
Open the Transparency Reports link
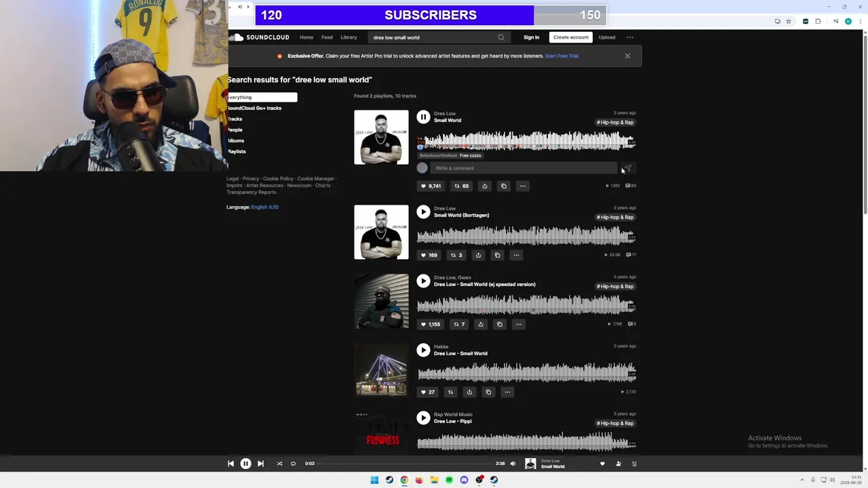(x=251, y=192)
